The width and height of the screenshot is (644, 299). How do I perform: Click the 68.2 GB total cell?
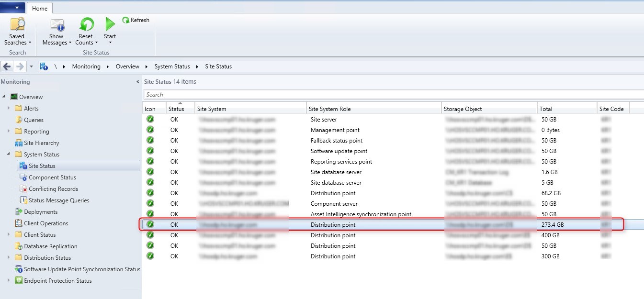551,193
